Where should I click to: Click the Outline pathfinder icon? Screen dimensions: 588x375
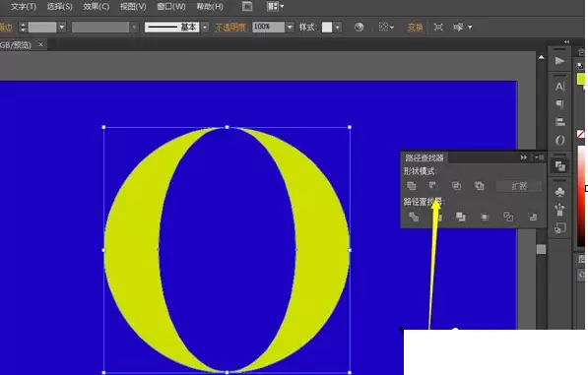tap(508, 217)
